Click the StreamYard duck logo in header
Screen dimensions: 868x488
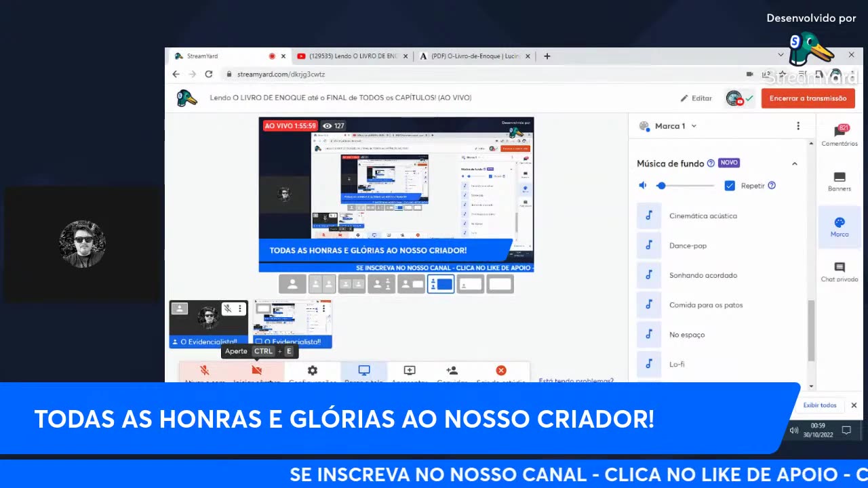pos(186,98)
